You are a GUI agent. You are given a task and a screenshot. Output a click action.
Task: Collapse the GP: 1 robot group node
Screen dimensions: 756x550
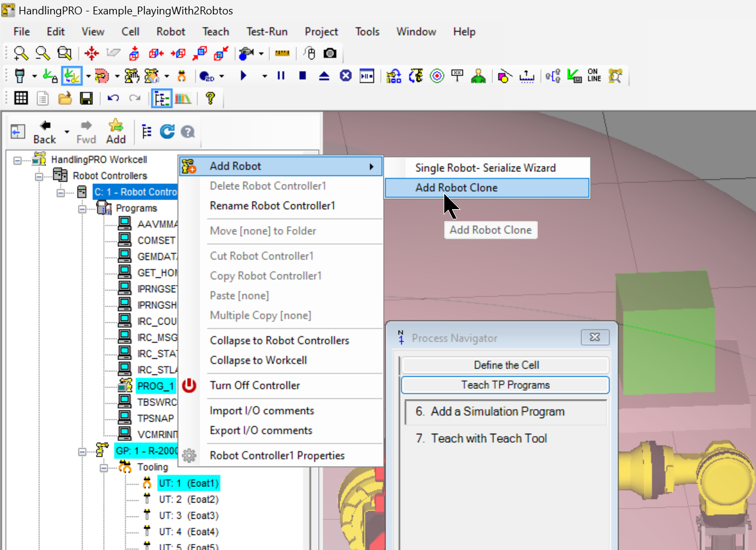82,451
